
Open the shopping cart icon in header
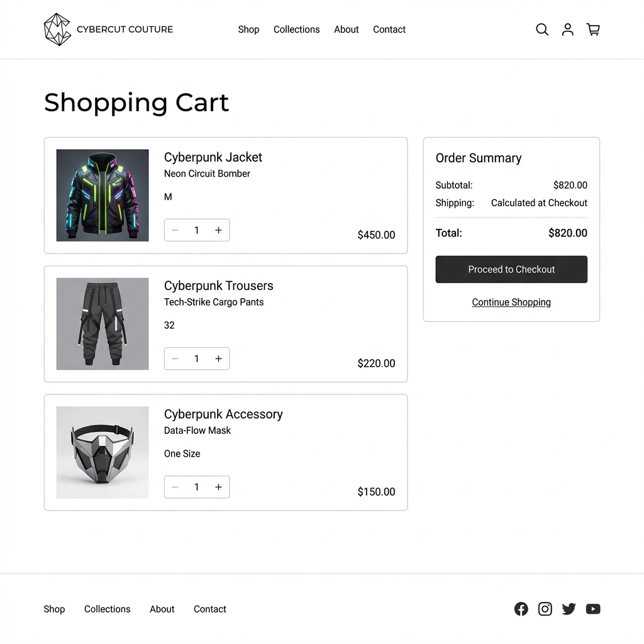pos(593,30)
